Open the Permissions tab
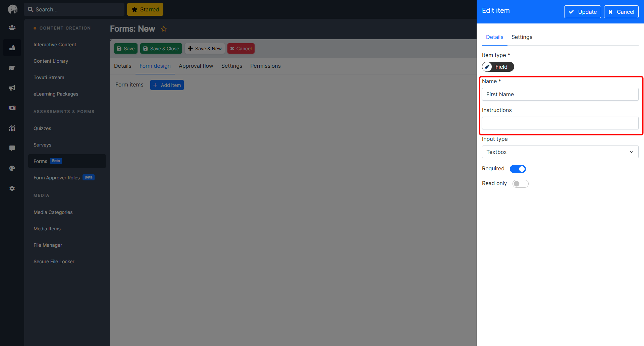Image resolution: width=644 pixels, height=346 pixels. coord(265,66)
